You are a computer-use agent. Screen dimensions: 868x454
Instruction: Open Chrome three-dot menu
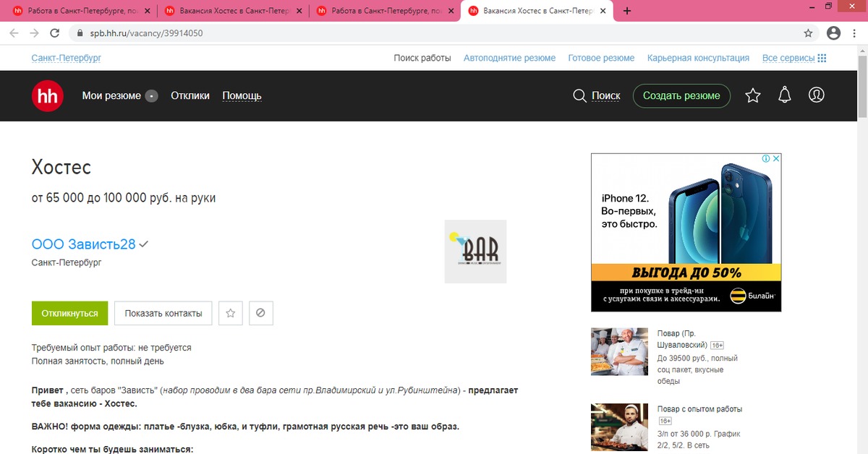click(855, 33)
